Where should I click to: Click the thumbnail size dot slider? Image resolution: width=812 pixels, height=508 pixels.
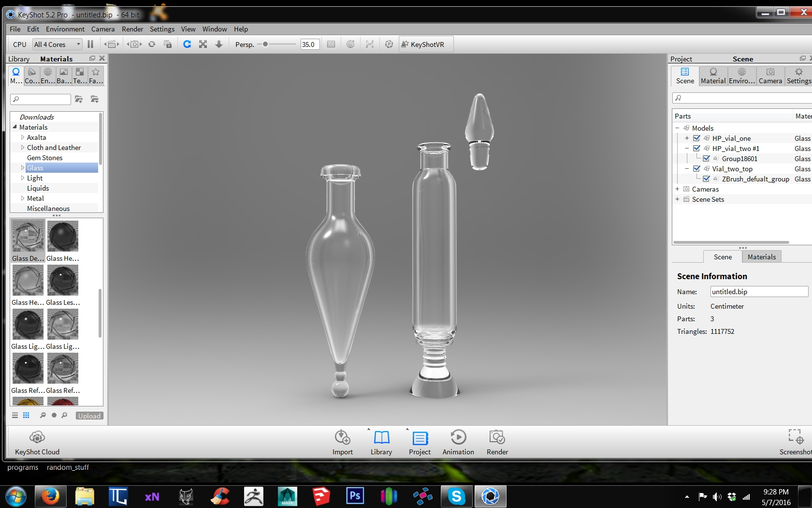click(x=54, y=415)
